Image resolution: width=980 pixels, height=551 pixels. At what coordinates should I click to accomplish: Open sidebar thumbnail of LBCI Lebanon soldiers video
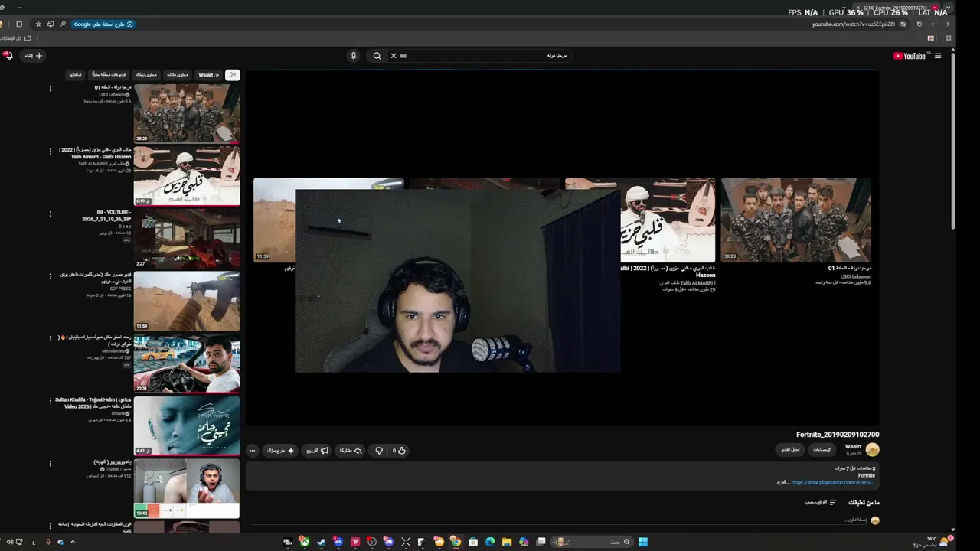[x=187, y=113]
